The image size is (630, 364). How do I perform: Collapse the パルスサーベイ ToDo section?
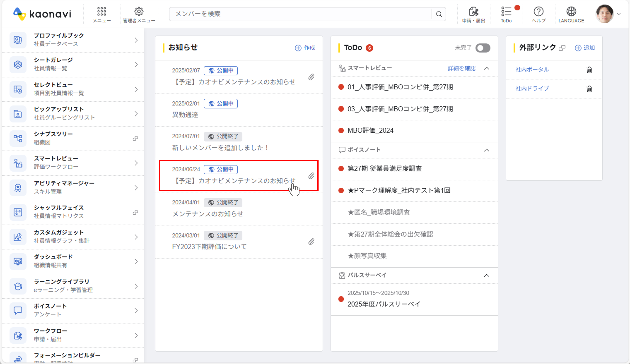pos(487,275)
